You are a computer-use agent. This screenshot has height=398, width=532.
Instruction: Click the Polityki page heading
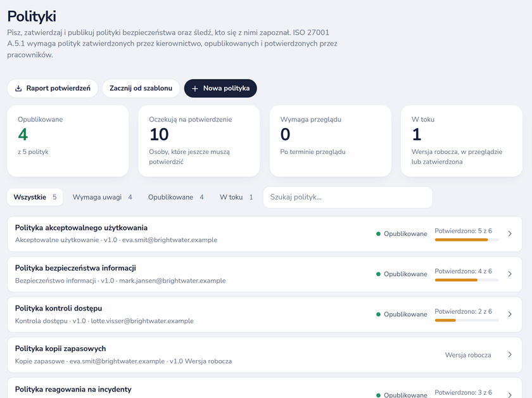tap(32, 16)
